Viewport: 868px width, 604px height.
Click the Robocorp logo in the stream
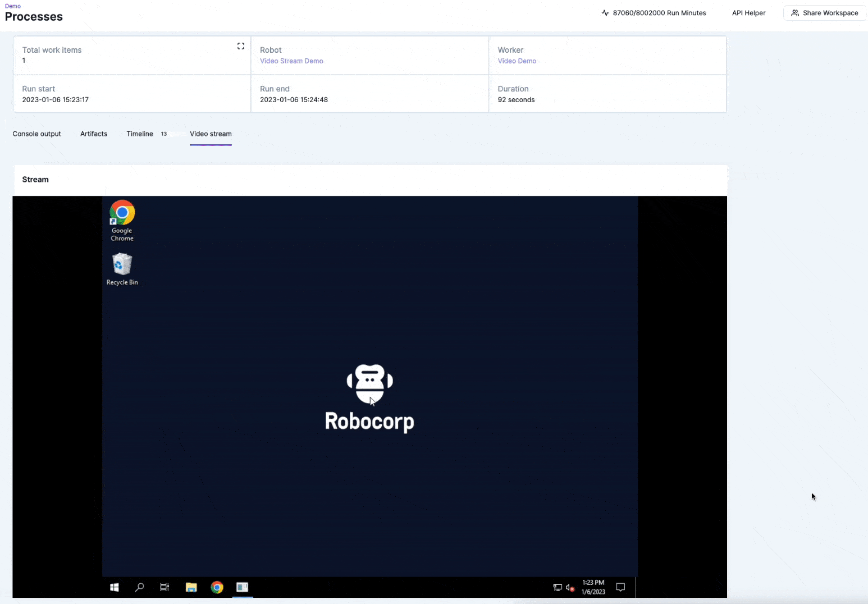pyautogui.click(x=369, y=398)
